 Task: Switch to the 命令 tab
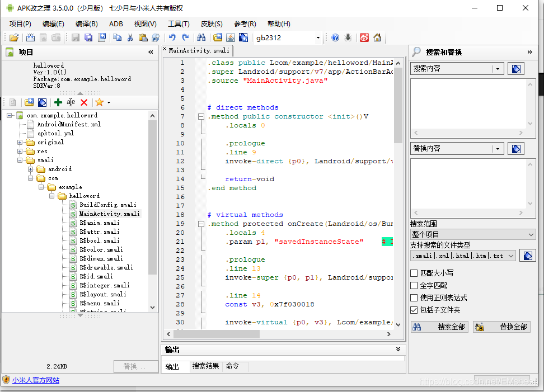click(232, 366)
